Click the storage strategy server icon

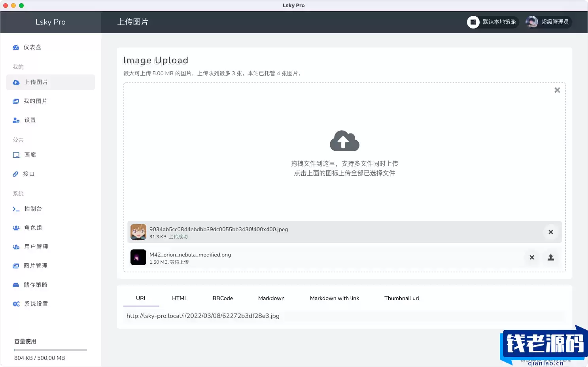point(473,22)
